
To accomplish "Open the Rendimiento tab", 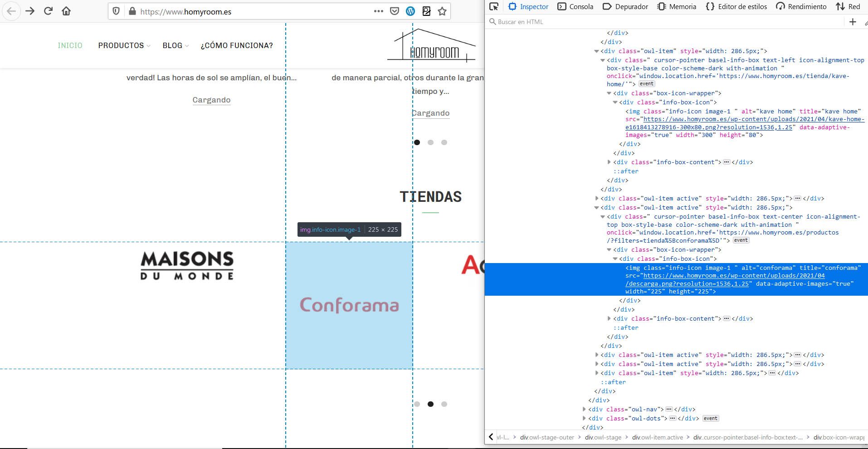I will coord(801,6).
